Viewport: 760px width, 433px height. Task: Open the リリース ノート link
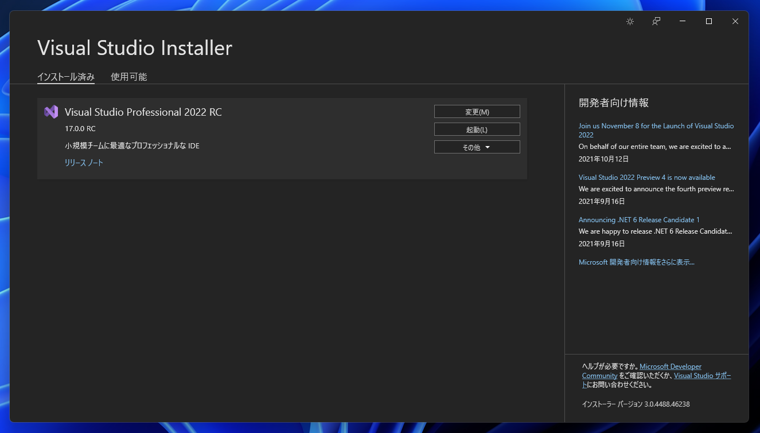pyautogui.click(x=84, y=163)
